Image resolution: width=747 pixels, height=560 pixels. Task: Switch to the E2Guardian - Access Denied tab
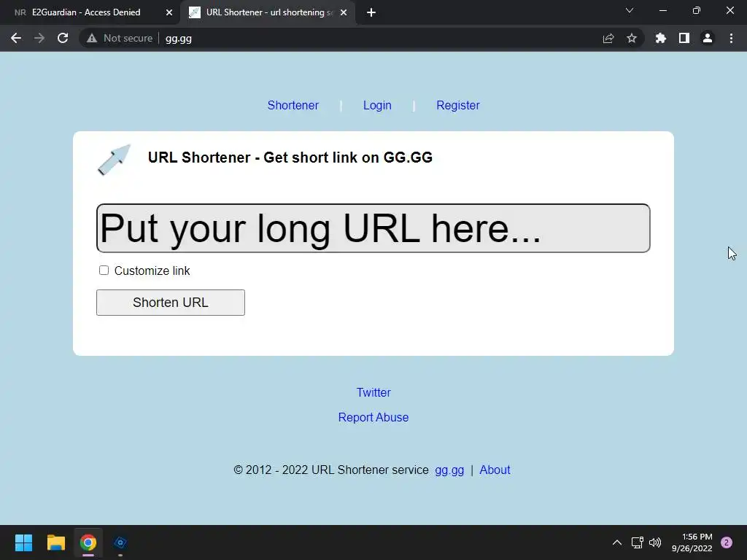[86, 12]
